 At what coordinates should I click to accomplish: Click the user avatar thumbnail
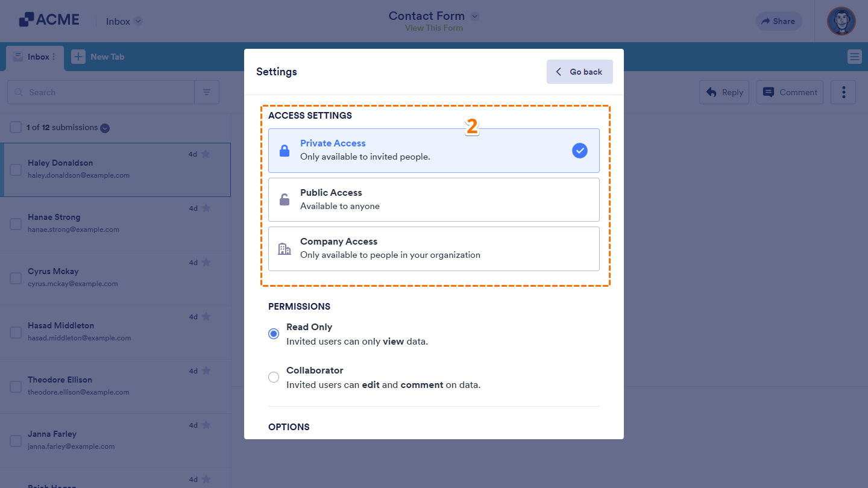pos(841,21)
